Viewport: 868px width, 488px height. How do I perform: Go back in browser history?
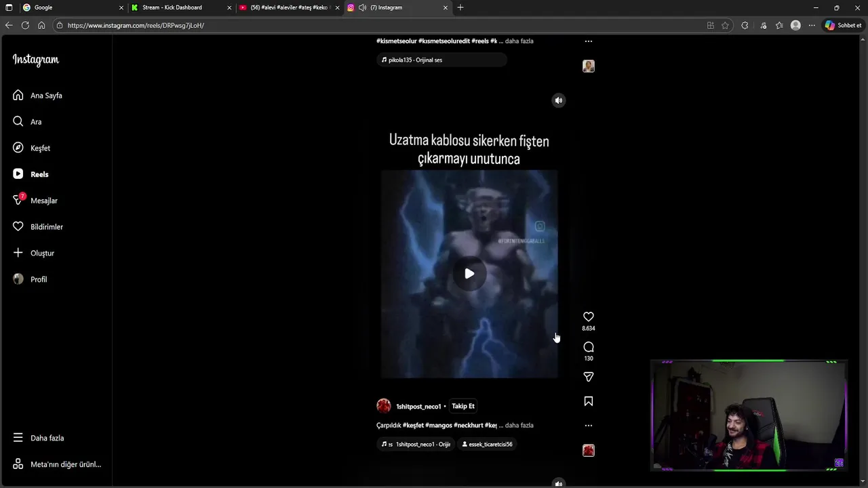click(9, 25)
